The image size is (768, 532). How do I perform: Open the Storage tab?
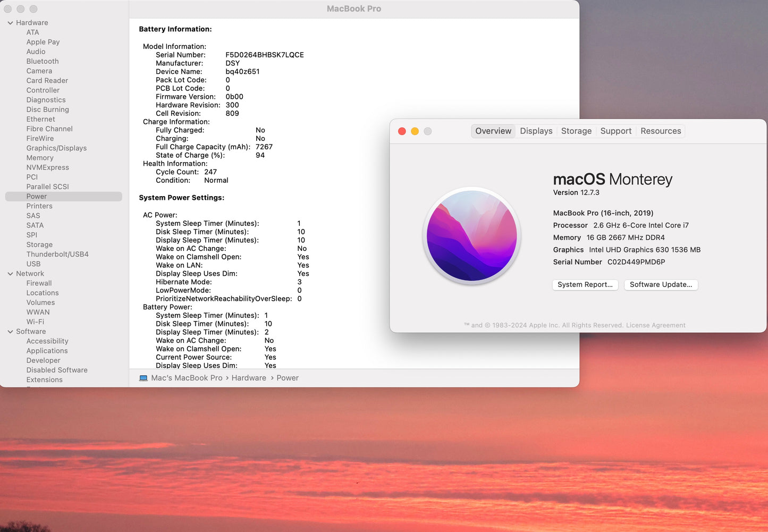coord(576,131)
